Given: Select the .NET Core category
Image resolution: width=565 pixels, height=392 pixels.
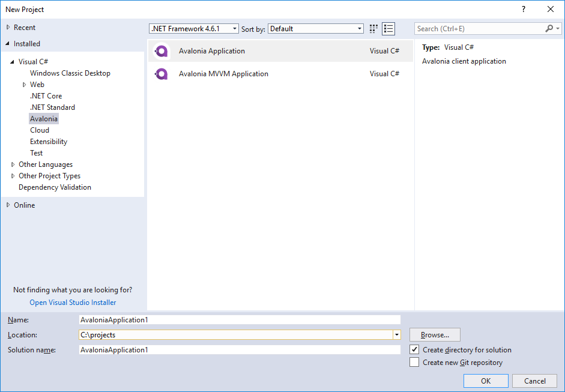Looking at the screenshot, I should (x=46, y=95).
